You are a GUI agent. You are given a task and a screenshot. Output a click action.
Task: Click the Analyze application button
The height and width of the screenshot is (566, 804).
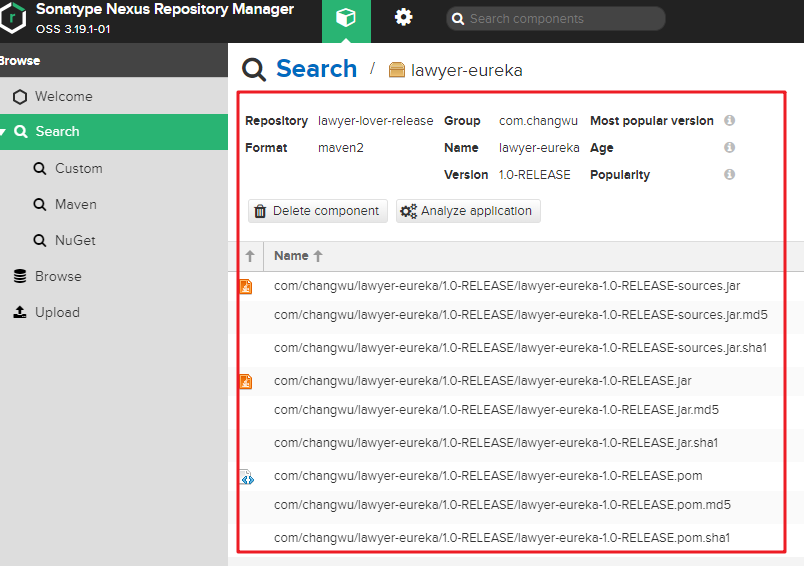(x=468, y=211)
